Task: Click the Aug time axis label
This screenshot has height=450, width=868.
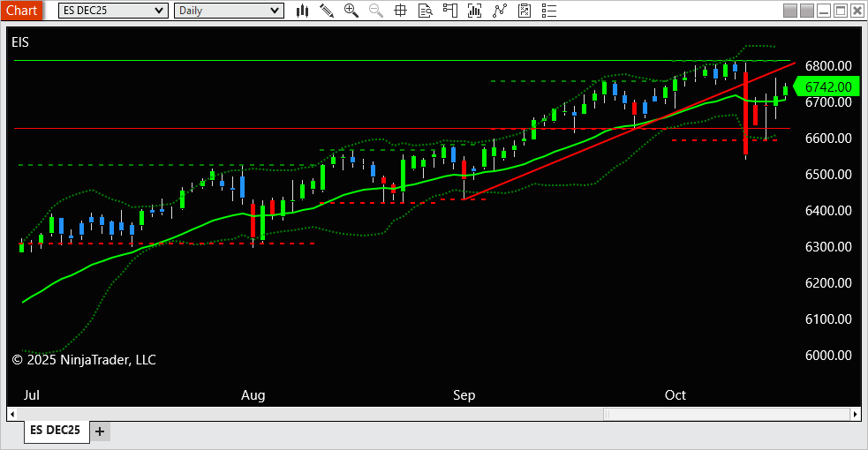Action: tap(253, 395)
